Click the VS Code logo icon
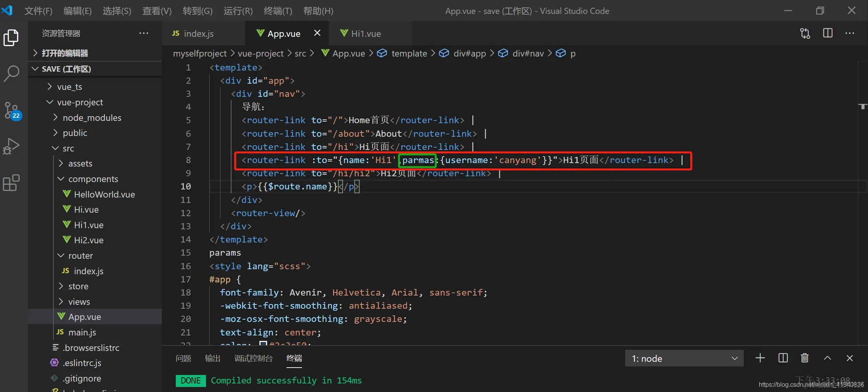Image resolution: width=868 pixels, height=392 pixels. 7,10
